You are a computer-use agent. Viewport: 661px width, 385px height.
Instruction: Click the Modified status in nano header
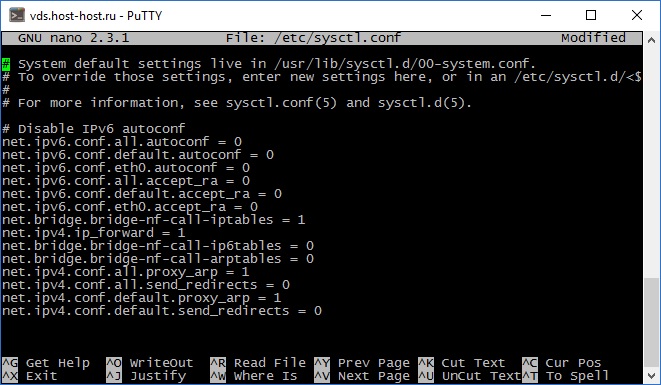pyautogui.click(x=593, y=38)
